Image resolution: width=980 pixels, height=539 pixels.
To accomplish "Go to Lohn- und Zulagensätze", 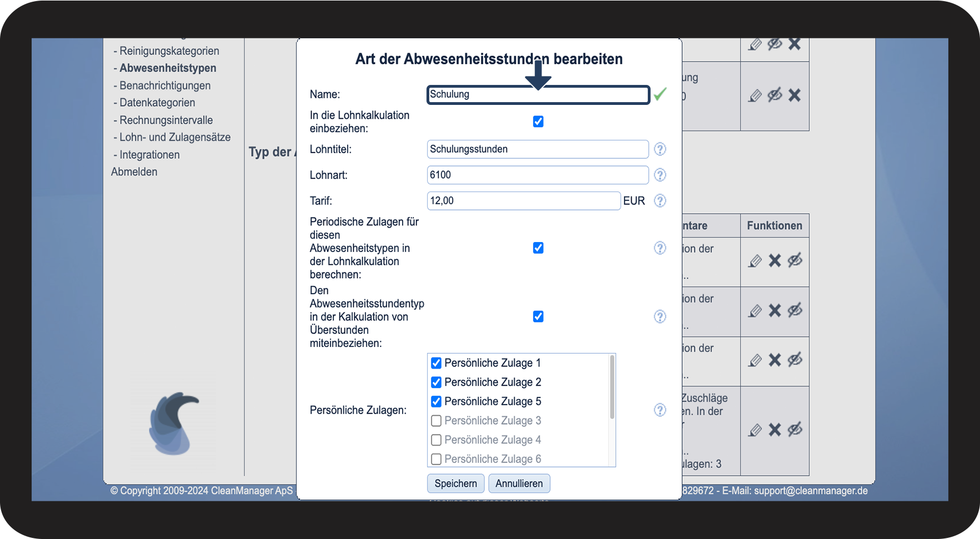I will tap(175, 137).
